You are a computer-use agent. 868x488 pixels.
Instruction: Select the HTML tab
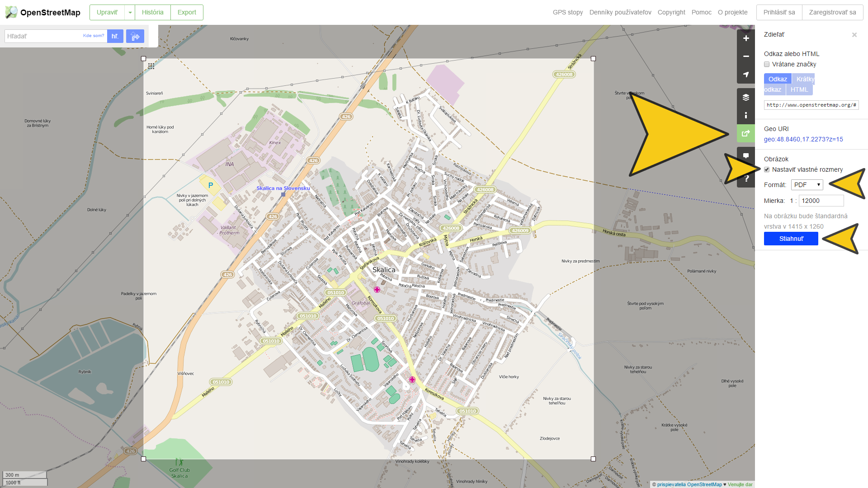(x=799, y=89)
